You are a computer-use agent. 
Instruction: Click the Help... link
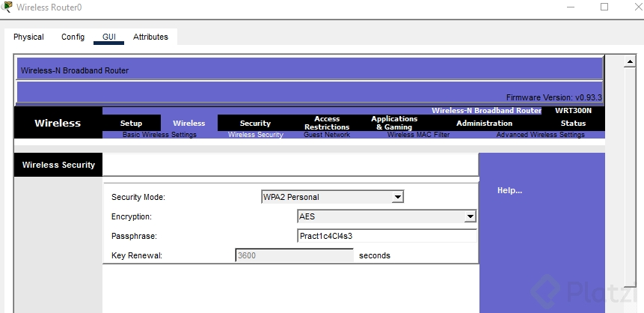pos(509,190)
